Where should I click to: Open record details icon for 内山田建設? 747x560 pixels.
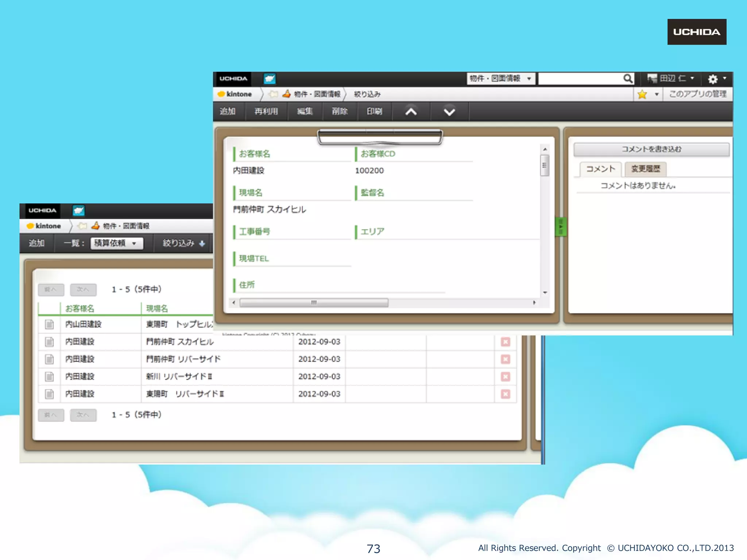click(x=49, y=324)
